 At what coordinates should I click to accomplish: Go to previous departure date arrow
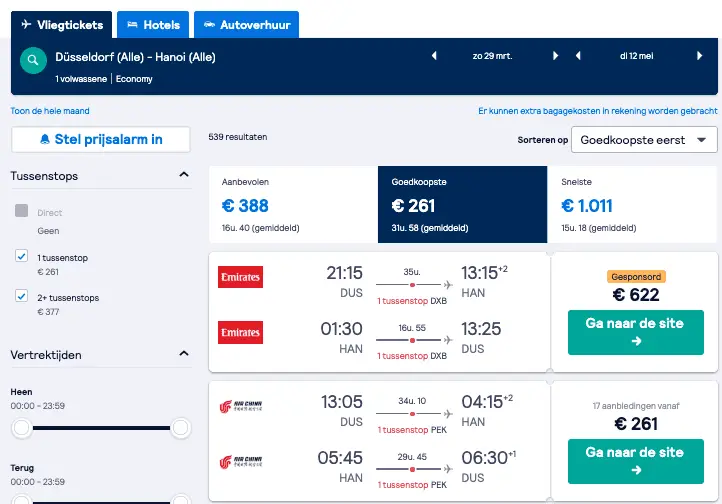click(434, 56)
